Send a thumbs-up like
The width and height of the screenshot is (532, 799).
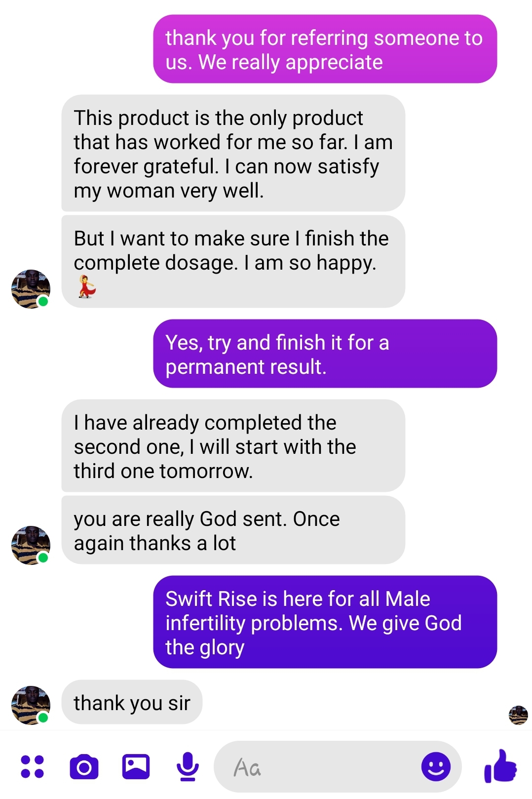500,766
